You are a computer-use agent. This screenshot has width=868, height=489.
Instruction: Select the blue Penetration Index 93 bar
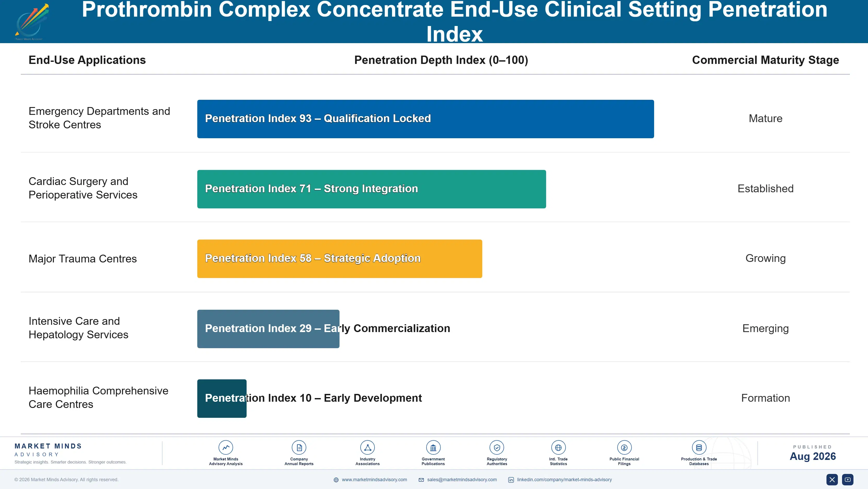(426, 119)
